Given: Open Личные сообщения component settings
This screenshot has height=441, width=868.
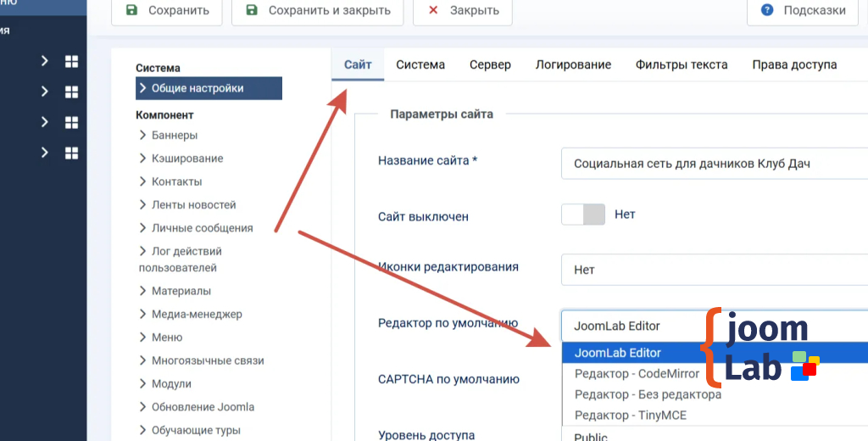Looking at the screenshot, I should (x=202, y=228).
